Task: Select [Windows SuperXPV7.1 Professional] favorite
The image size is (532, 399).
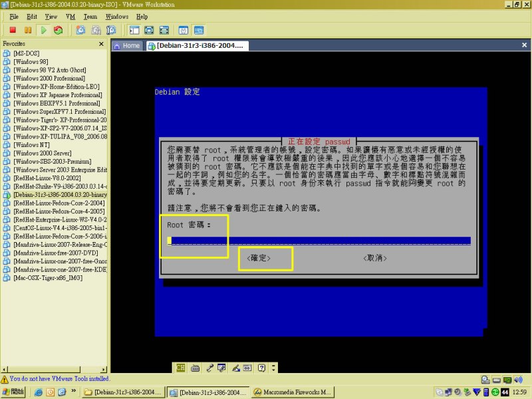Action: tap(59, 112)
